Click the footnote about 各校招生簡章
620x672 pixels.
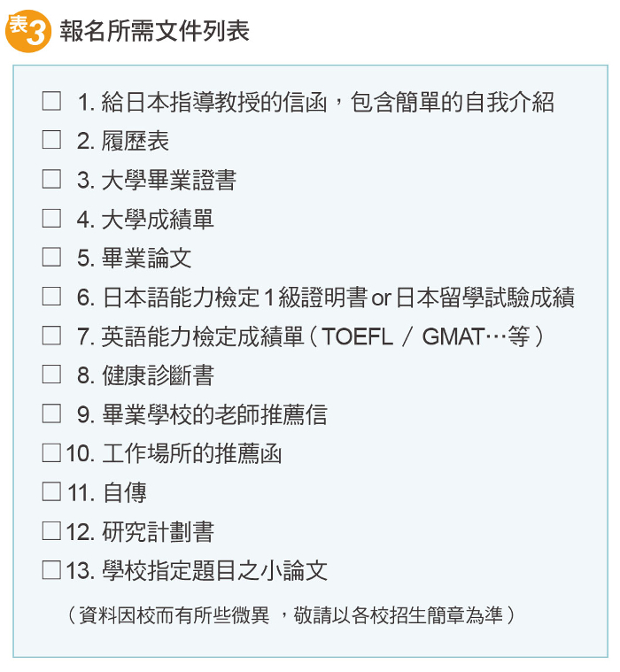(291, 615)
